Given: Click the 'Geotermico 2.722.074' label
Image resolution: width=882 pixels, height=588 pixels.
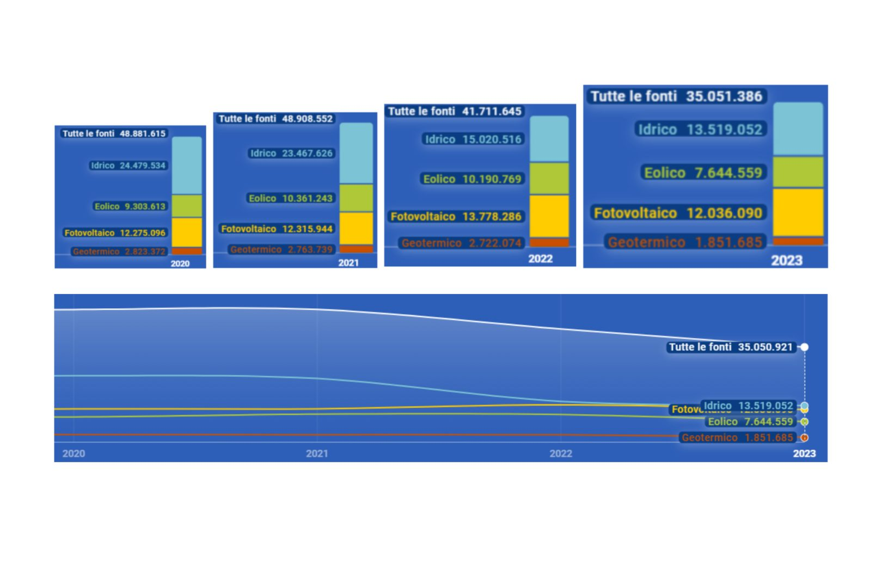Looking at the screenshot, I should (461, 243).
